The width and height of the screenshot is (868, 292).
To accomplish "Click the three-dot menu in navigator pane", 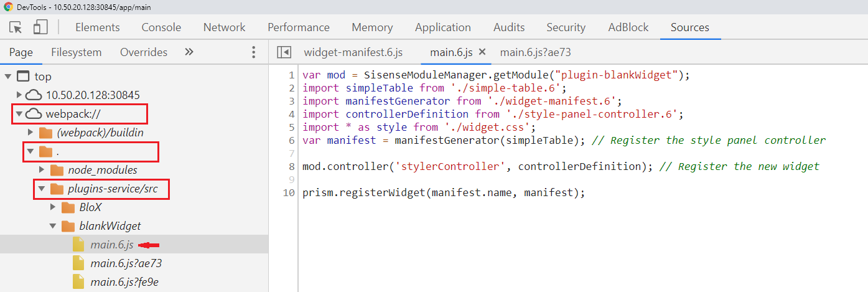I will pos(253,52).
